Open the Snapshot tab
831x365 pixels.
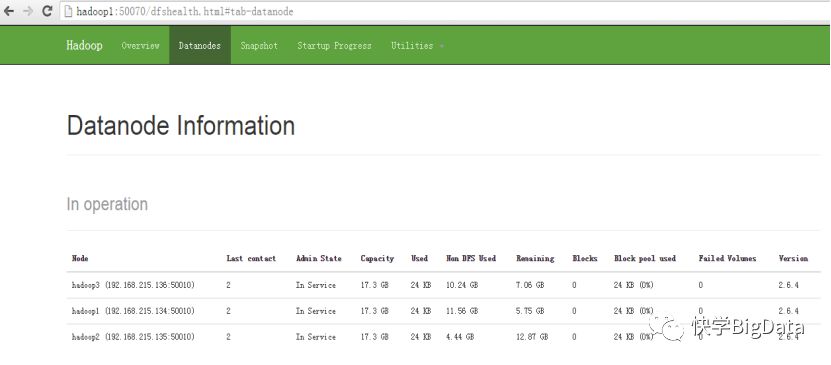259,46
